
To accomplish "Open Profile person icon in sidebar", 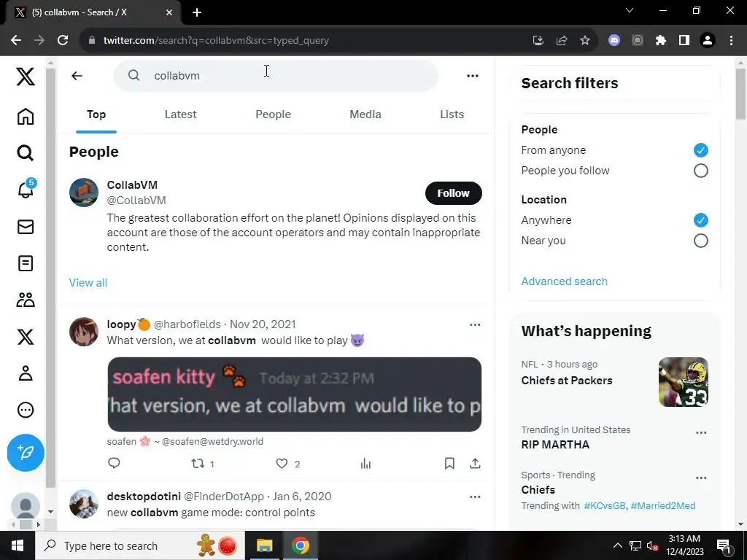I will pyautogui.click(x=26, y=373).
